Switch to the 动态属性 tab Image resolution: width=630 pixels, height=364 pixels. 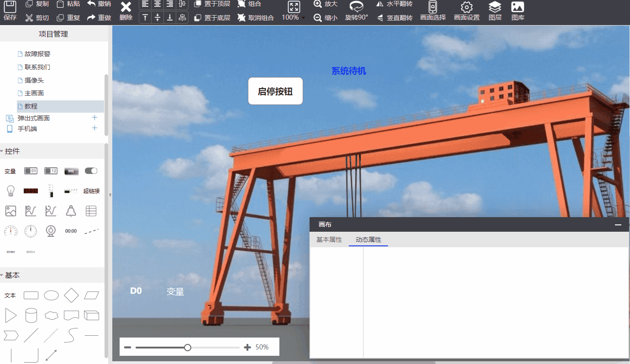[368, 239]
